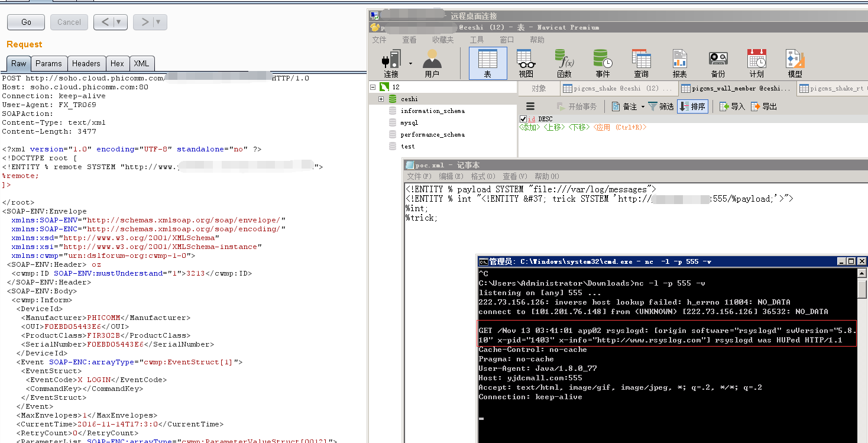Viewport: 868px width, 443px height.
Task: Open the 事件 (Event) tool in Navicat
Action: coord(603,64)
